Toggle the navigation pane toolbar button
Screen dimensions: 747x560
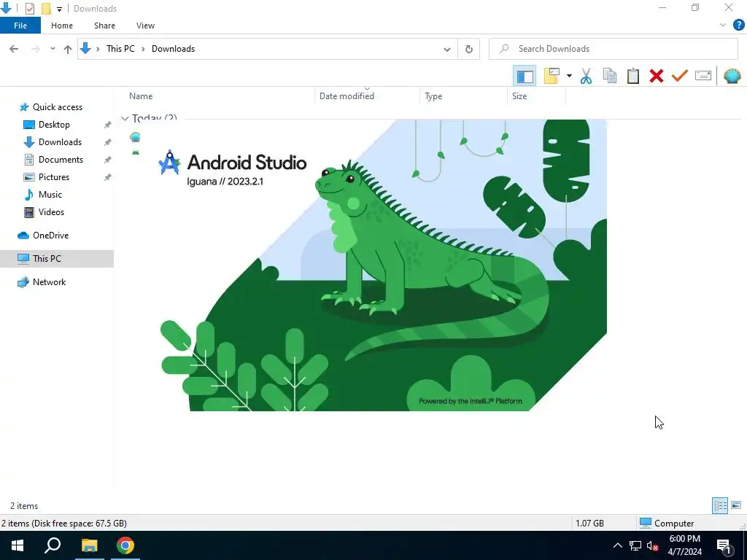525,76
